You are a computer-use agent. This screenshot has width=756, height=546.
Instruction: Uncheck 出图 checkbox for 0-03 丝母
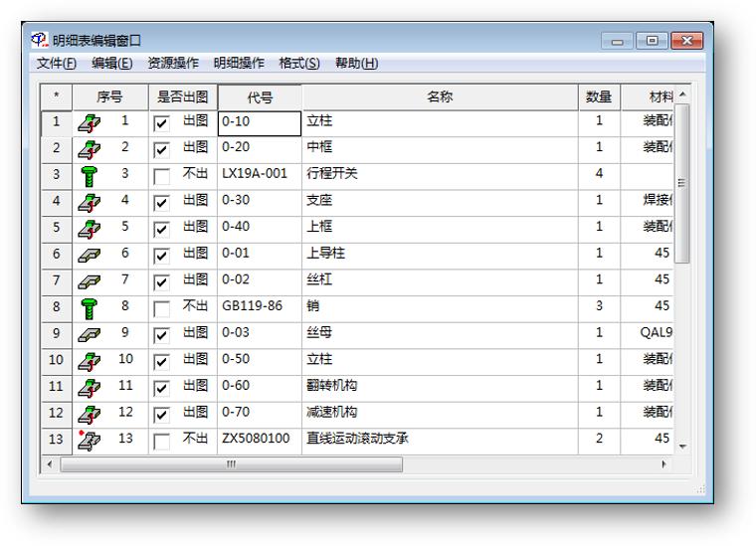[x=161, y=335]
